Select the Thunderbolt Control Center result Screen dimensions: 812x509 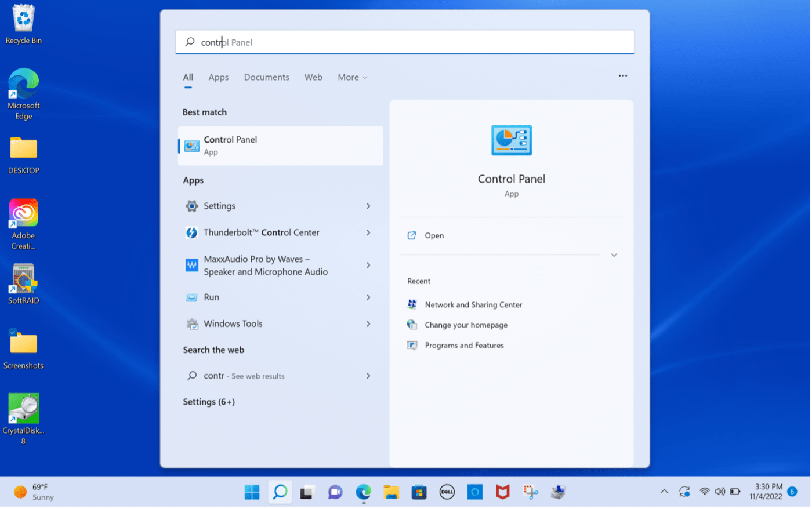click(281, 233)
